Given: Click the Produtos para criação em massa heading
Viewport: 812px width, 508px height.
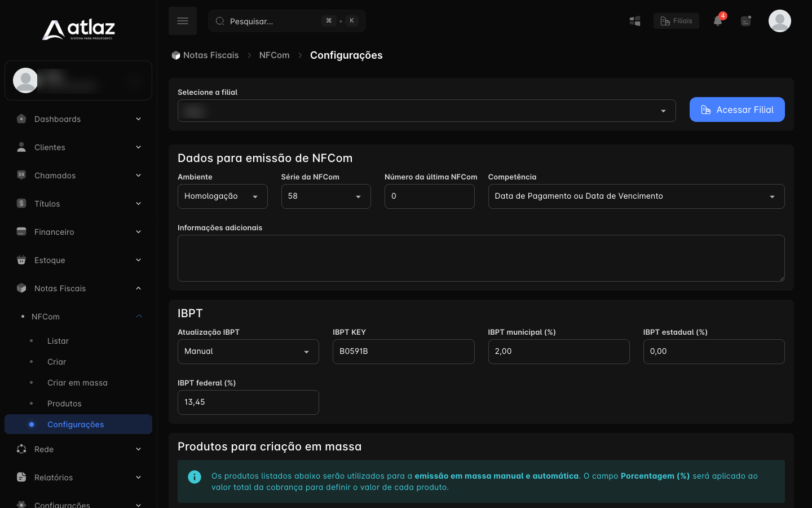Looking at the screenshot, I should [x=270, y=446].
